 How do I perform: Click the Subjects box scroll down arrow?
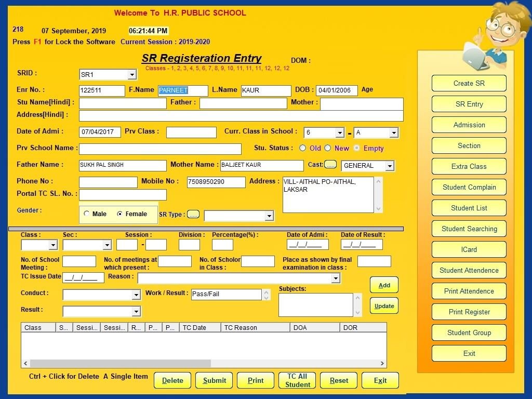pos(357,312)
